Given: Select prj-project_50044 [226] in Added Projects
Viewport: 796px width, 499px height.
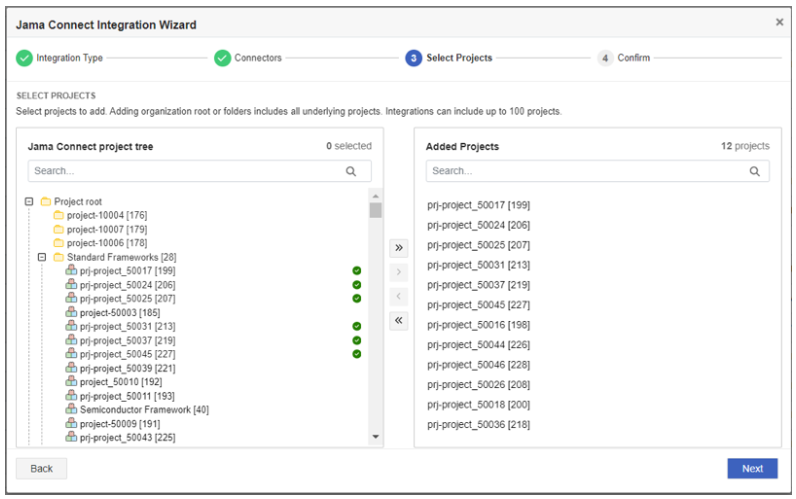Looking at the screenshot, I should [478, 345].
